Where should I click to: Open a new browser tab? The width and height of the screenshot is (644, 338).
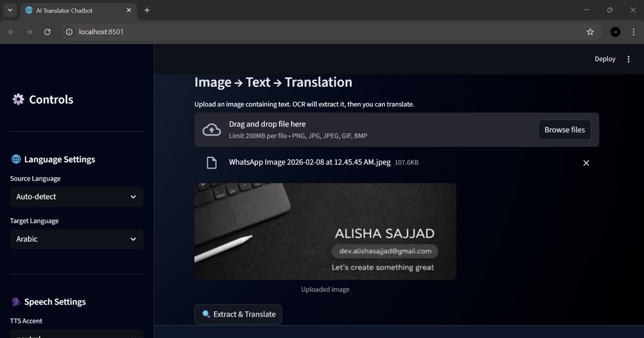tap(147, 10)
